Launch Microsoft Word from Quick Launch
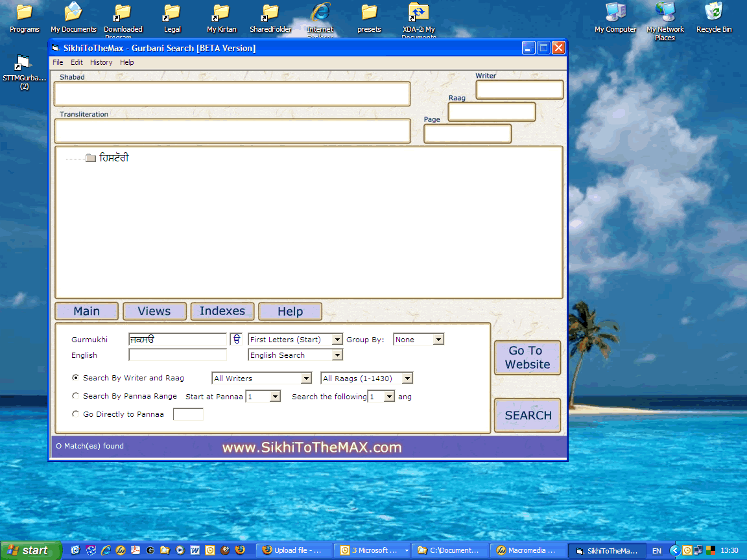The width and height of the screenshot is (747, 560). pos(195,550)
